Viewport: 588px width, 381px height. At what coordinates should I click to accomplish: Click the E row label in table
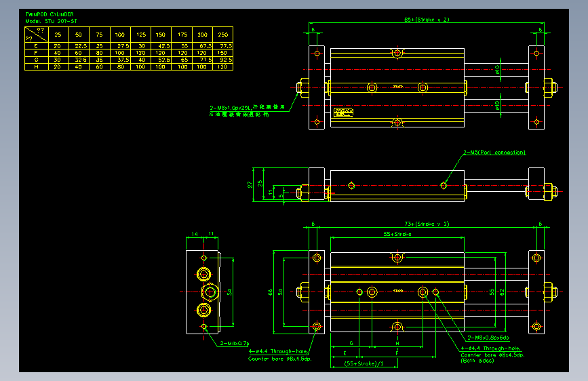coord(36,46)
